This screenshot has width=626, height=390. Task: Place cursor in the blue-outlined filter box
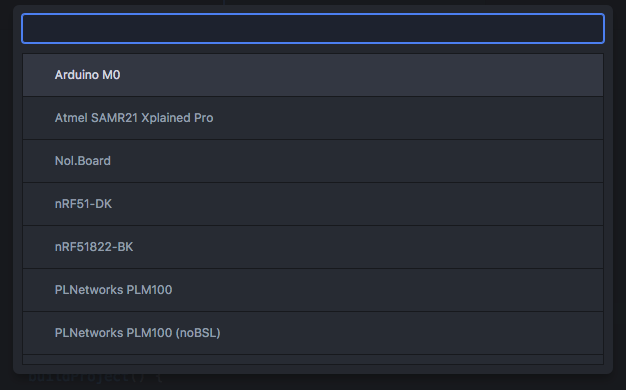[x=313, y=28]
